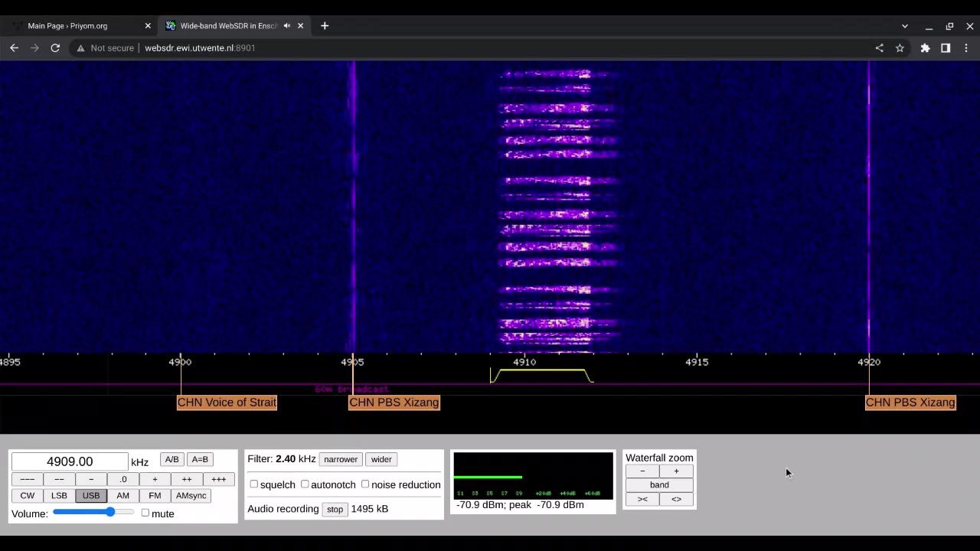The height and width of the screenshot is (551, 980).
Task: Close the Priyom.org tab
Action: click(x=148, y=25)
